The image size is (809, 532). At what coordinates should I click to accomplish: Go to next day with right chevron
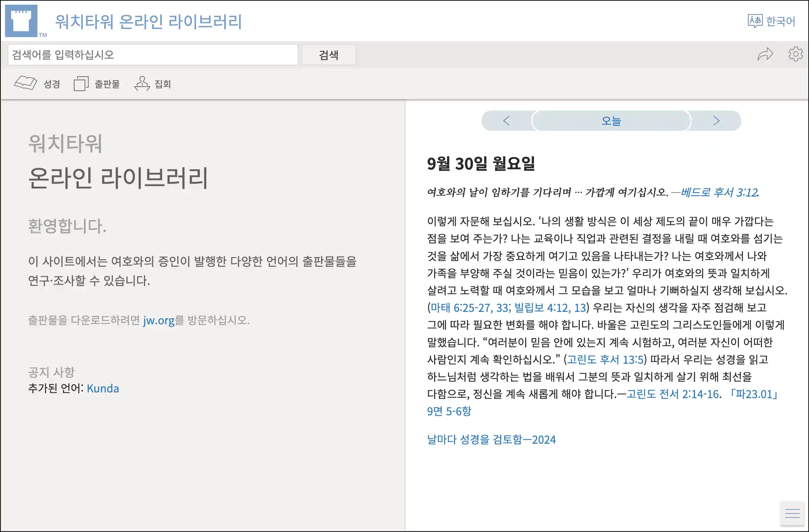[x=716, y=121]
